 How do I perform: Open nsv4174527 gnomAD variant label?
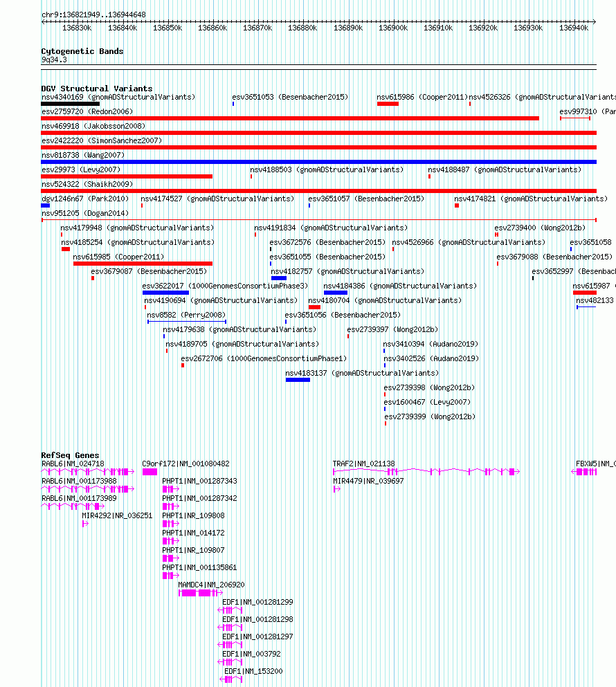(217, 199)
